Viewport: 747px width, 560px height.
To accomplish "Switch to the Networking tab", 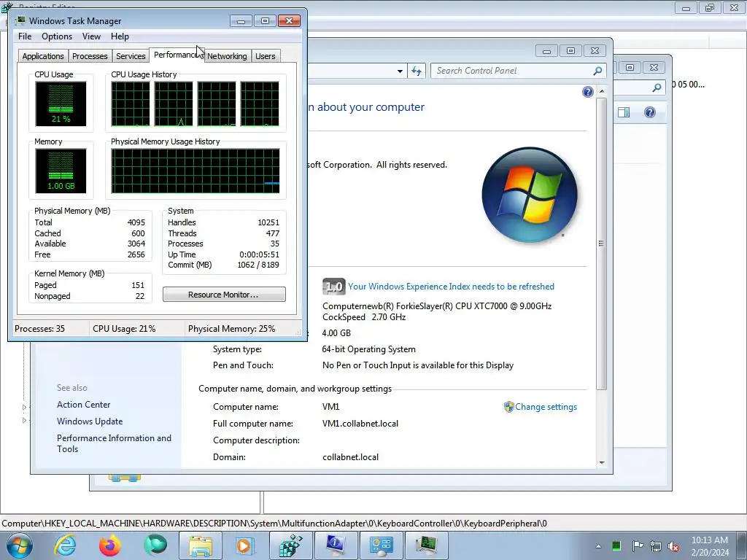I will [x=227, y=56].
